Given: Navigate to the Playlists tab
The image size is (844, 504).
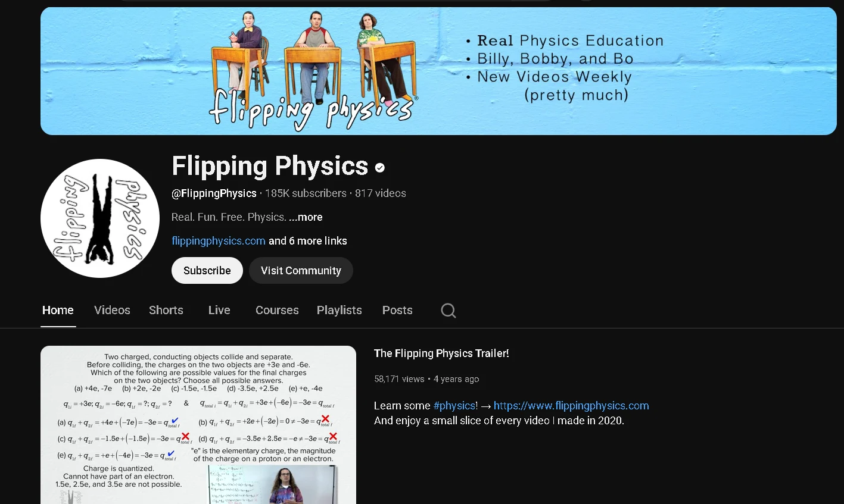Looking at the screenshot, I should click(x=340, y=311).
